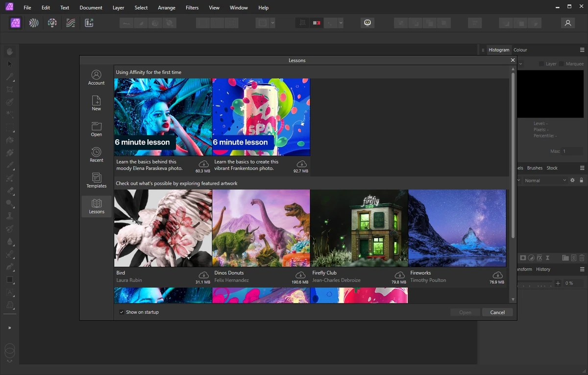This screenshot has height=375, width=588.
Task: Toggle the Marquee checkbox in Histogram panel
Action: pos(562,64)
